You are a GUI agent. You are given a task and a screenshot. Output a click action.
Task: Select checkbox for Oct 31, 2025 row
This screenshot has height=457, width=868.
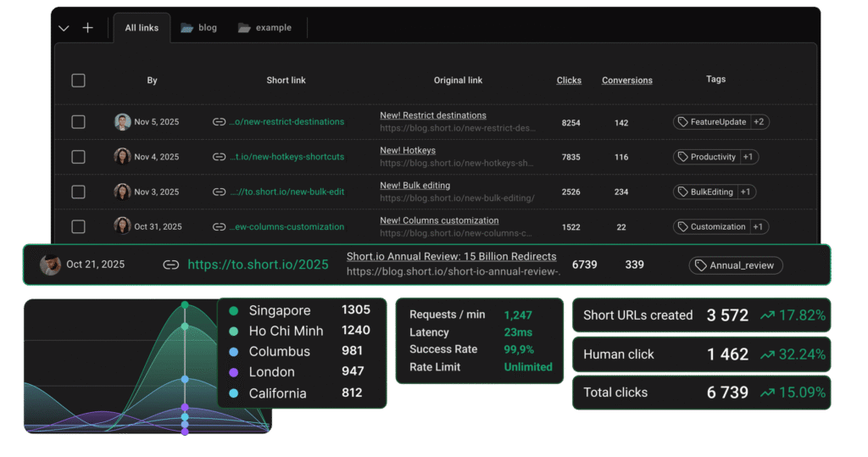[78, 226]
